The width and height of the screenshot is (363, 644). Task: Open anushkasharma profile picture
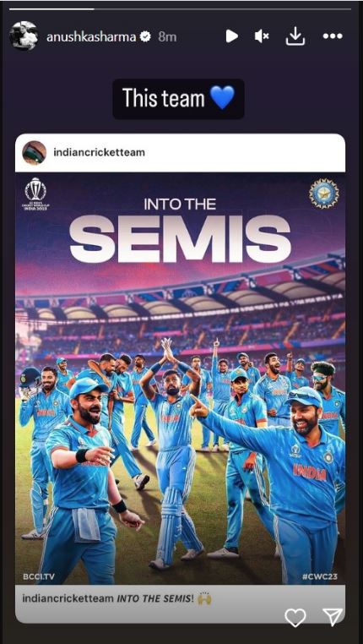click(x=24, y=36)
